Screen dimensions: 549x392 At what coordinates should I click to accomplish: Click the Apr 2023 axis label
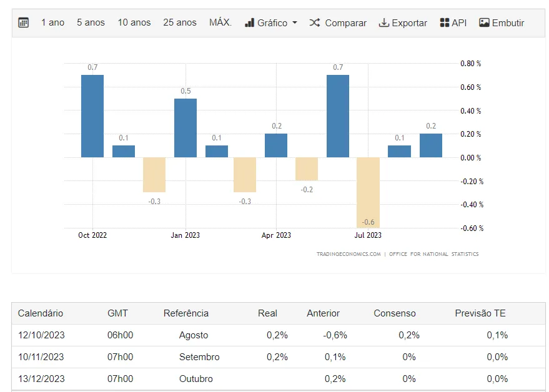pyautogui.click(x=276, y=235)
